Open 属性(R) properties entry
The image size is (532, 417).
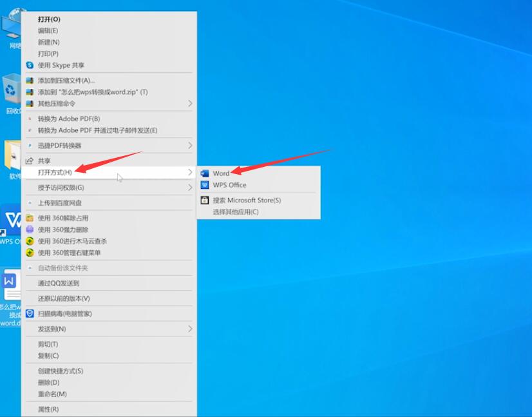point(109,409)
